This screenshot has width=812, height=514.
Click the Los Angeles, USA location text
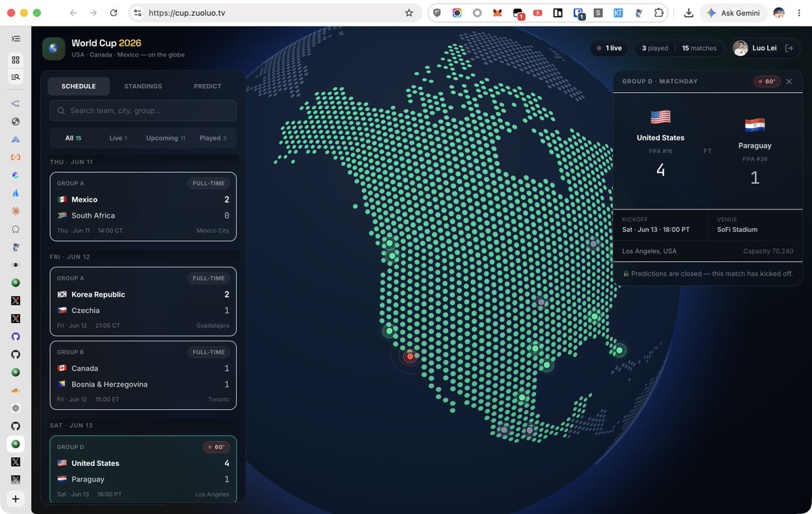click(x=649, y=251)
